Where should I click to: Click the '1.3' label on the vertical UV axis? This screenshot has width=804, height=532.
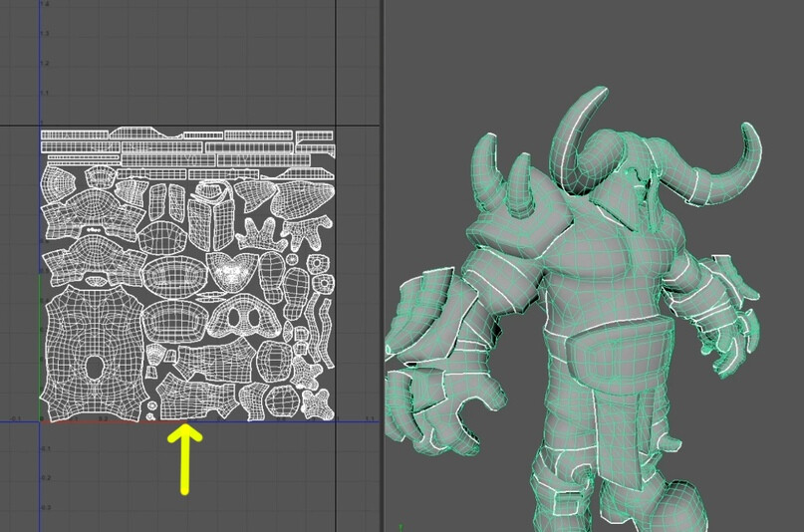point(45,33)
